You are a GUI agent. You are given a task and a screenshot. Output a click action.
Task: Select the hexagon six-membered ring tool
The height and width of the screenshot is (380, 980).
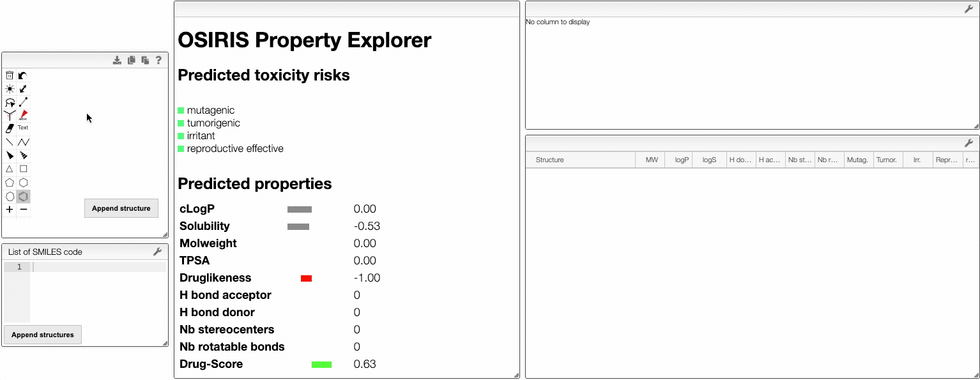point(23,183)
